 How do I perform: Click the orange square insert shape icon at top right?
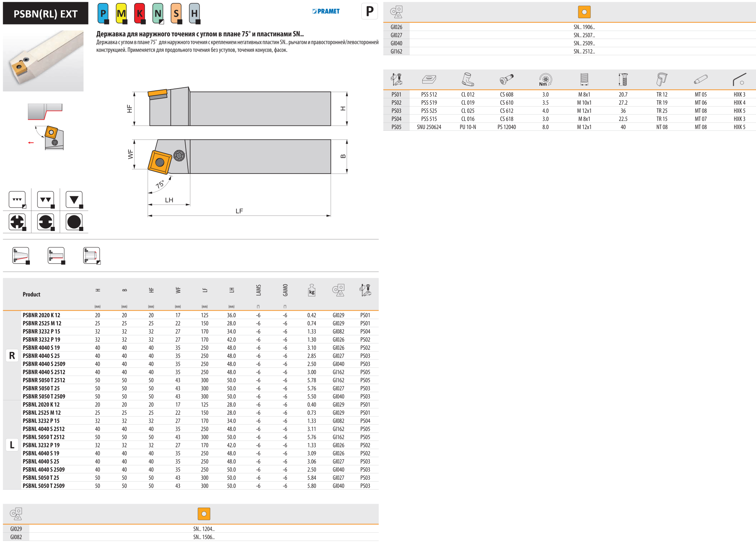(x=584, y=12)
